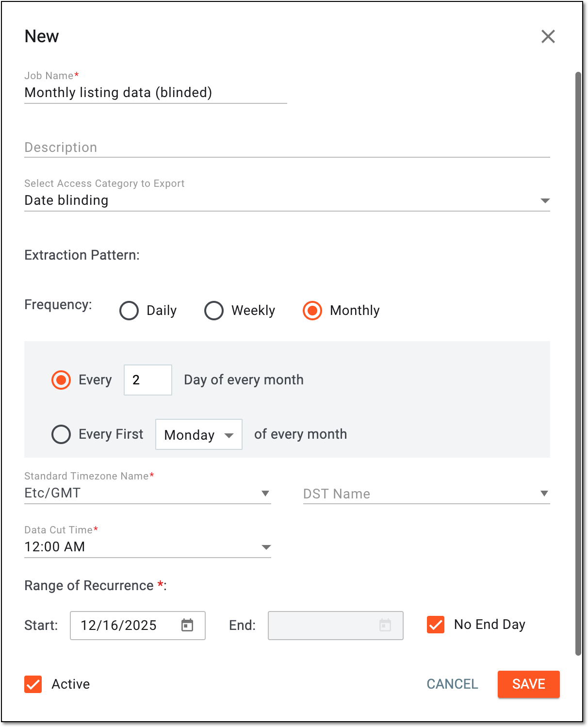Select Weekly frequency

pyautogui.click(x=214, y=311)
